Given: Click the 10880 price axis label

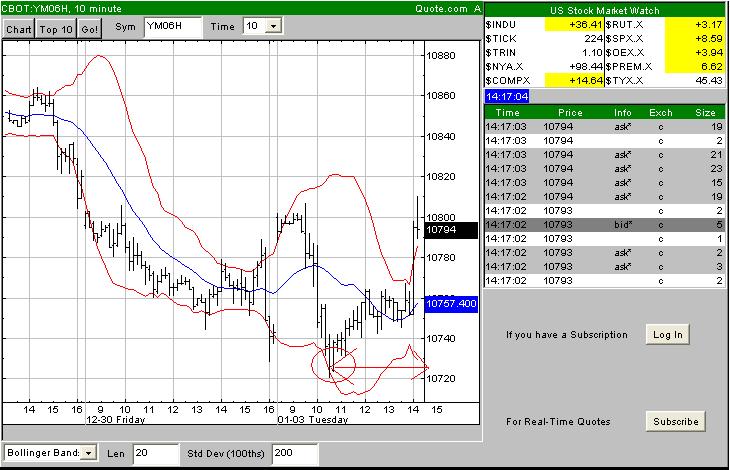Looking at the screenshot, I should [x=441, y=56].
